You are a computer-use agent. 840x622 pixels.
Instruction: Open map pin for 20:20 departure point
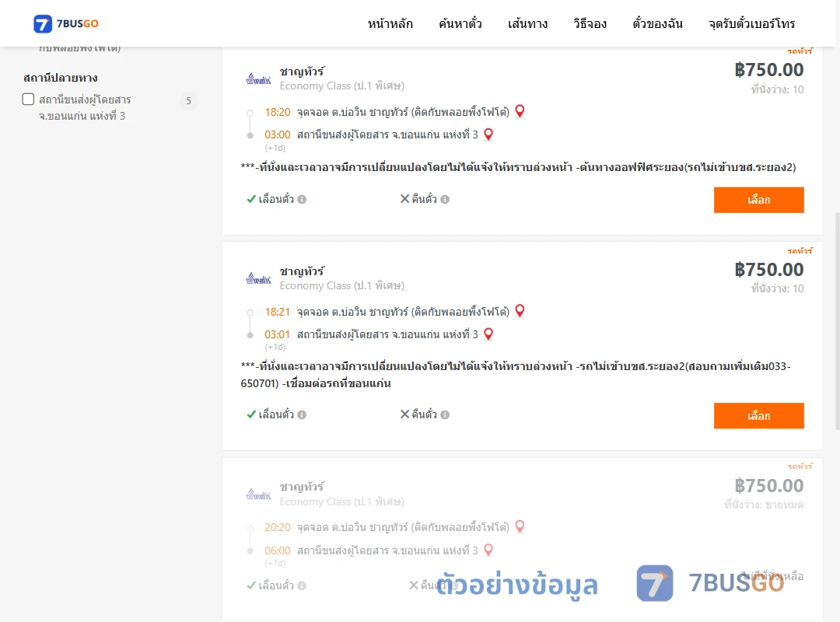(520, 526)
